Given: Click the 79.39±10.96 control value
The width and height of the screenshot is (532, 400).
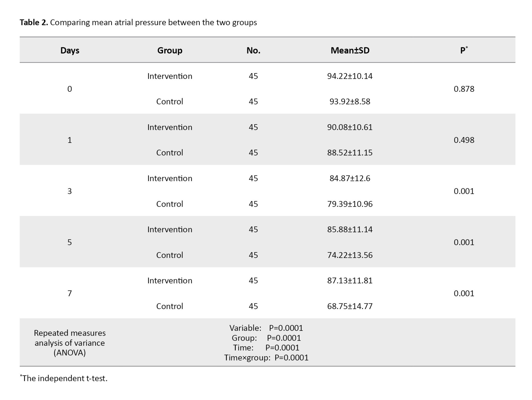Looking at the screenshot, I should click(350, 204).
